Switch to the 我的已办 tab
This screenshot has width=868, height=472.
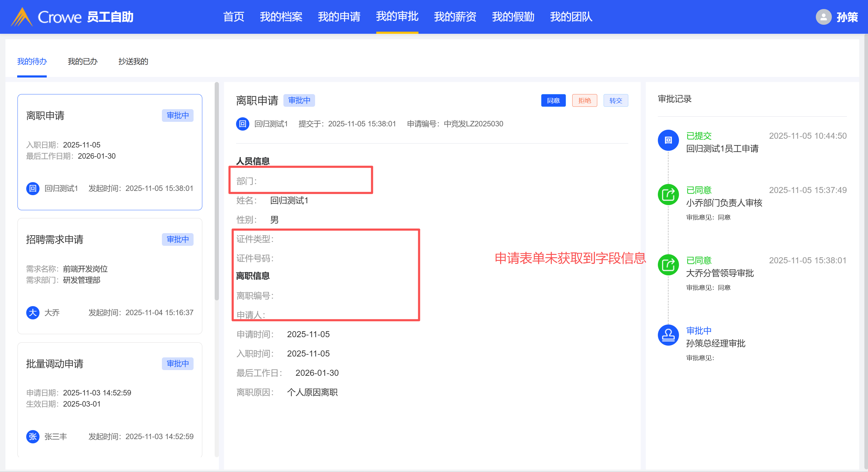click(83, 61)
